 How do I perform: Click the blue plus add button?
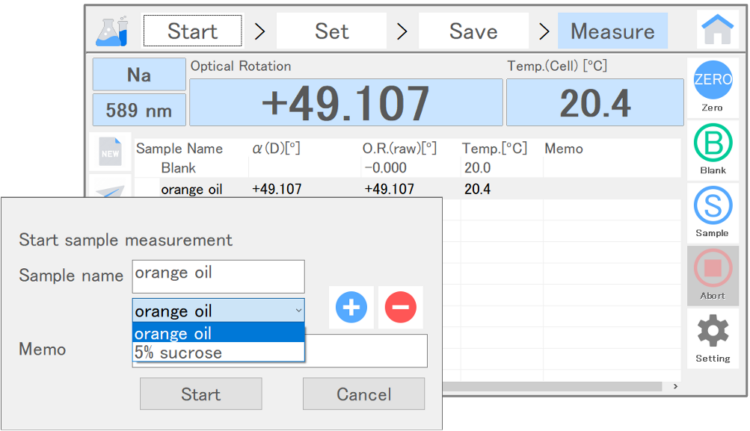[x=351, y=307]
